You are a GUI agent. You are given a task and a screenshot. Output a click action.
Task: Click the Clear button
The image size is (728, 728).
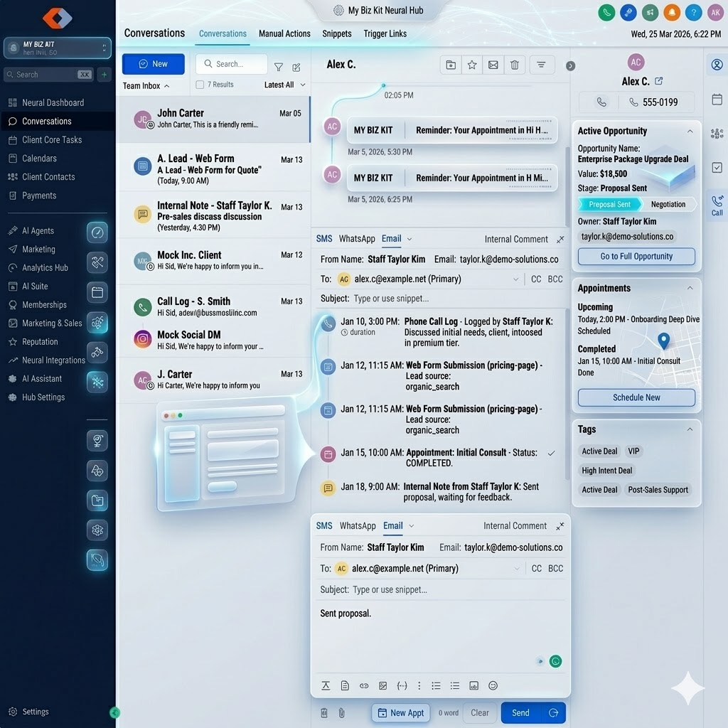[x=480, y=712]
